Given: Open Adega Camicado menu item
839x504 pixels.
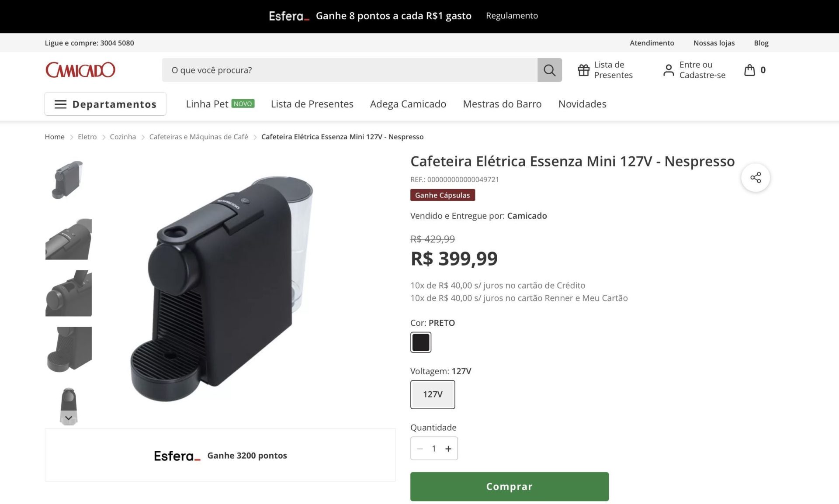Looking at the screenshot, I should [x=408, y=104].
